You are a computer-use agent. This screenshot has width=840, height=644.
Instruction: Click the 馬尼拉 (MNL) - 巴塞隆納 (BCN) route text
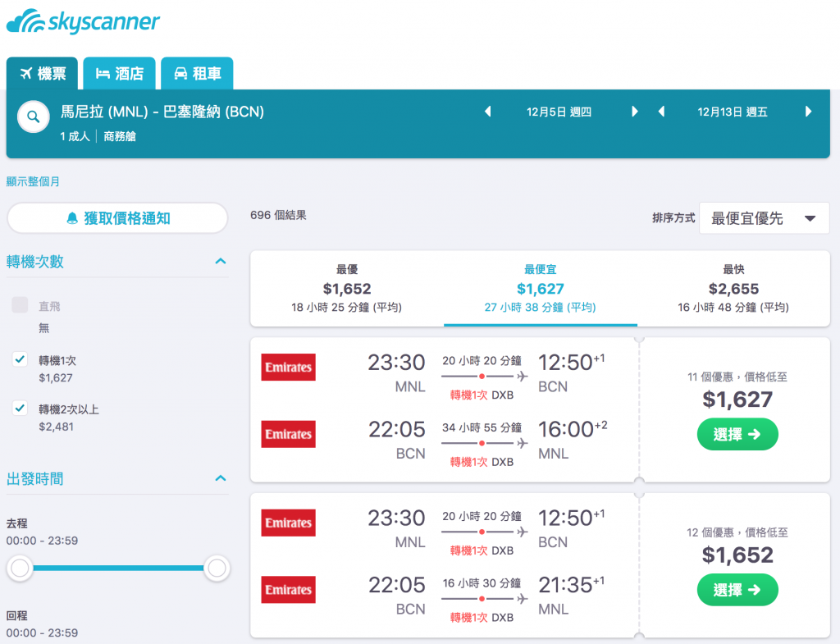162,112
